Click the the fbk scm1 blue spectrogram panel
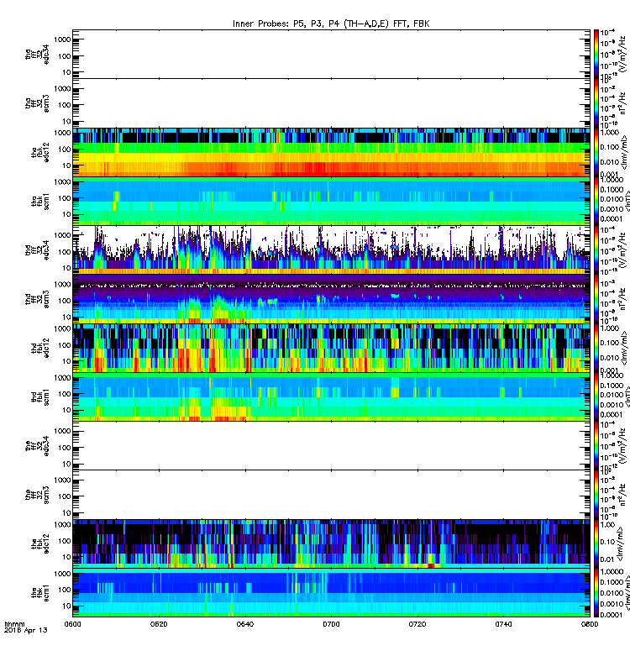Viewport: 630px width, 672px height. pyautogui.click(x=331, y=593)
